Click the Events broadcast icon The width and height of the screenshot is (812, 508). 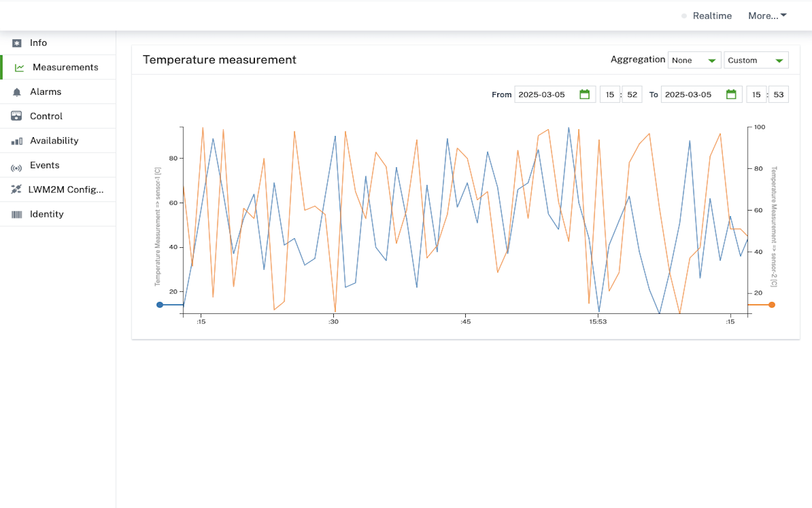[x=16, y=168]
